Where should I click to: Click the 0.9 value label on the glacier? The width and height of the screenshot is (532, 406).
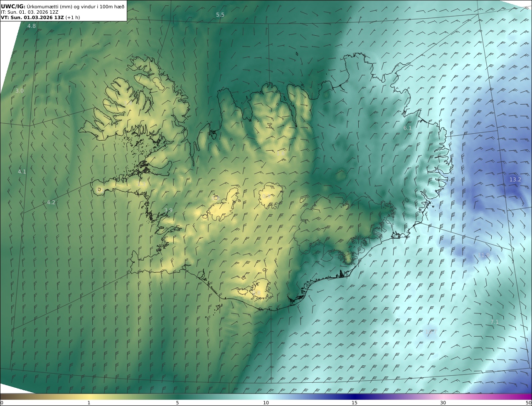266,196
